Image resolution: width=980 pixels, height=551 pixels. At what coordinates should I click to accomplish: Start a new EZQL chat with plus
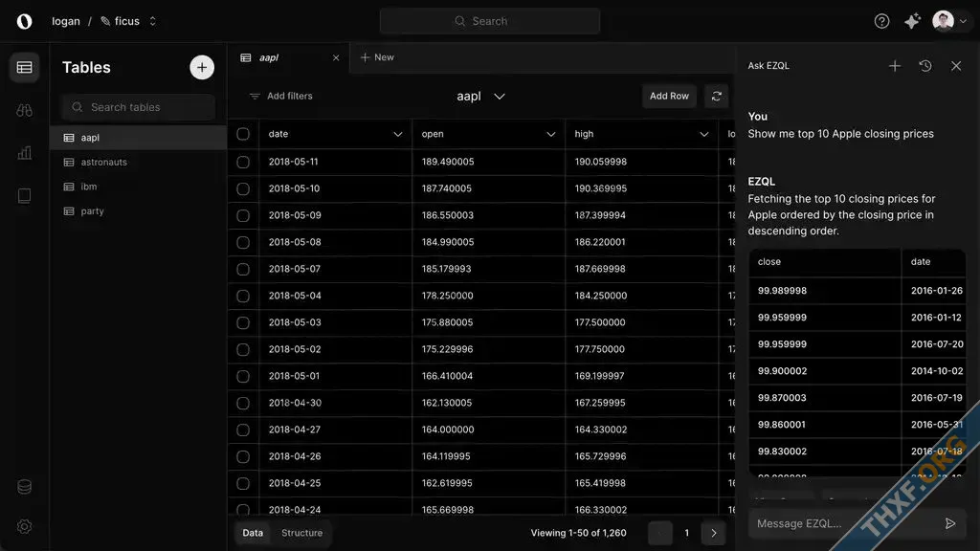(x=895, y=66)
